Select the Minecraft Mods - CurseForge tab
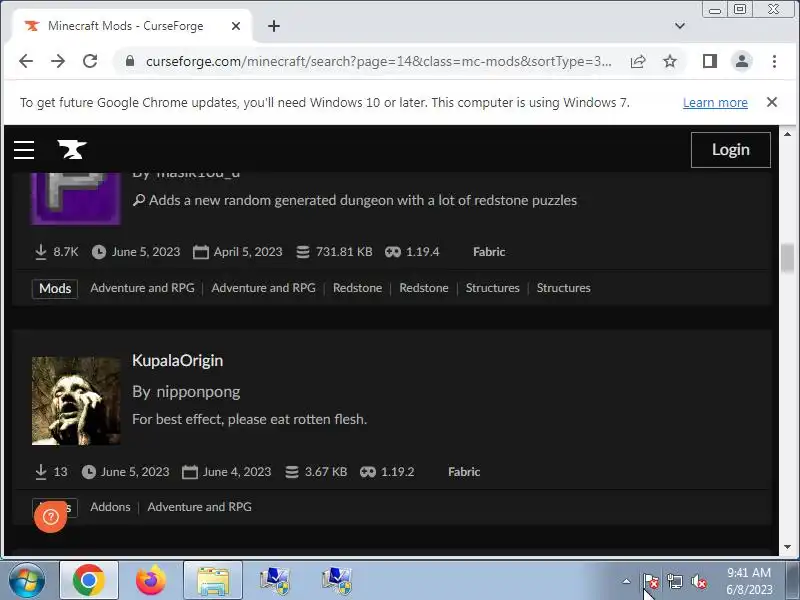 click(x=125, y=26)
